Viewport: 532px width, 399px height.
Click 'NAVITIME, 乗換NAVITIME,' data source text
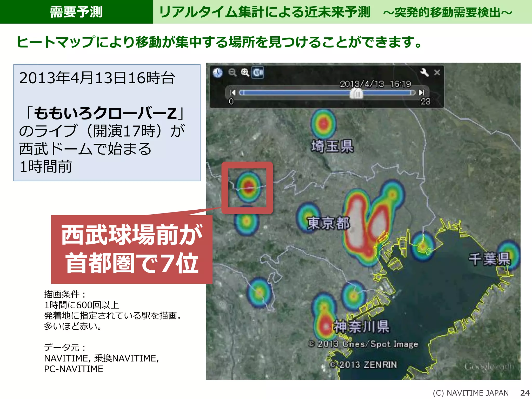coord(101,358)
